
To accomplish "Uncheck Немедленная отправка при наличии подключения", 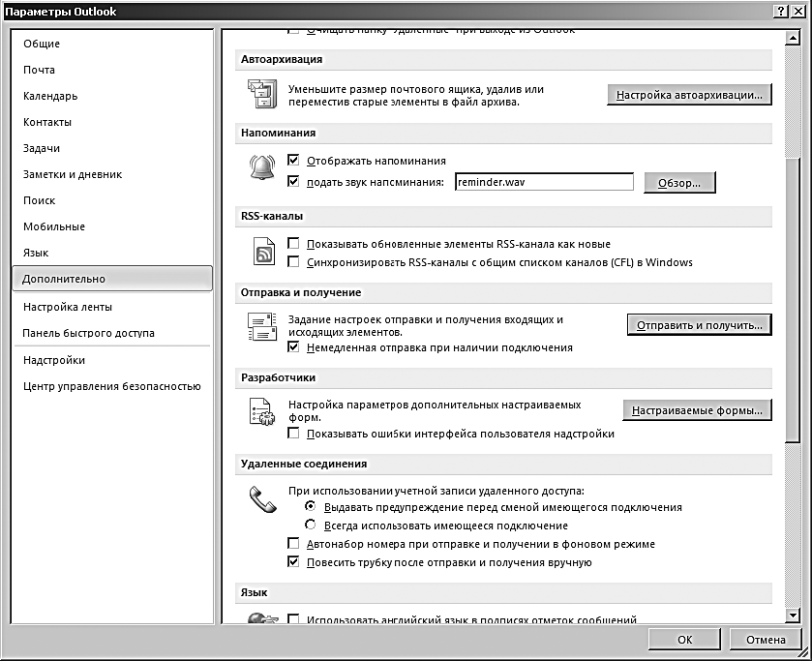I will [294, 347].
